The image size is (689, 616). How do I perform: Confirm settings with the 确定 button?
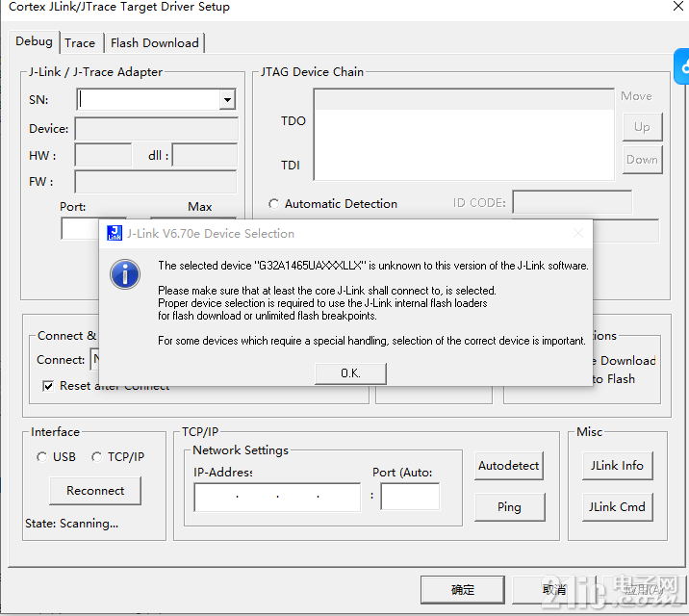[462, 590]
